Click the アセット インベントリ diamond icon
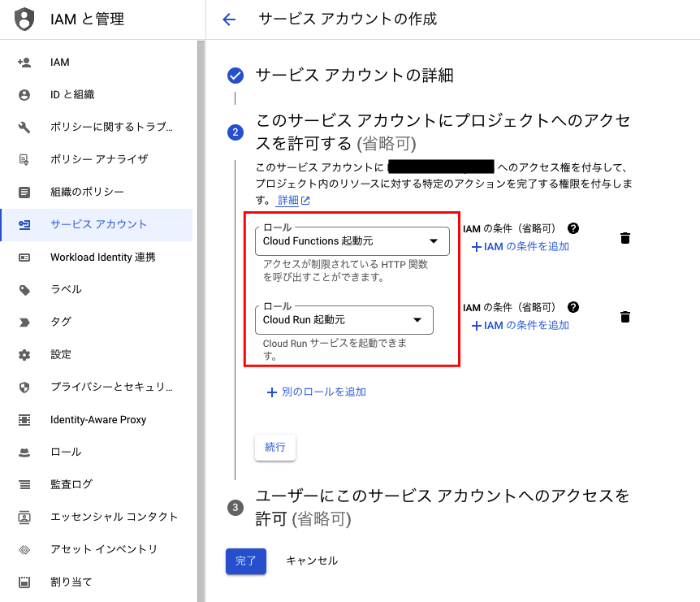This screenshot has width=700, height=602. point(24,550)
